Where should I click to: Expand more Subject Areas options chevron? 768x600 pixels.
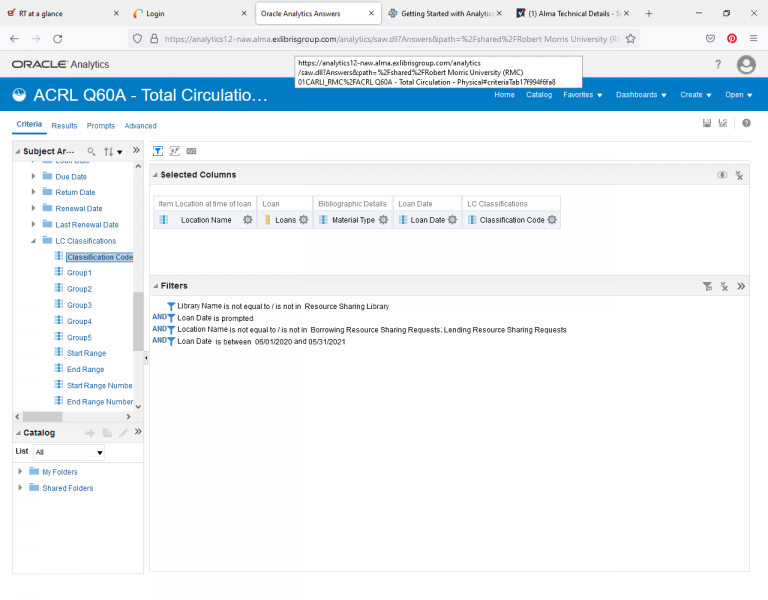(x=136, y=150)
